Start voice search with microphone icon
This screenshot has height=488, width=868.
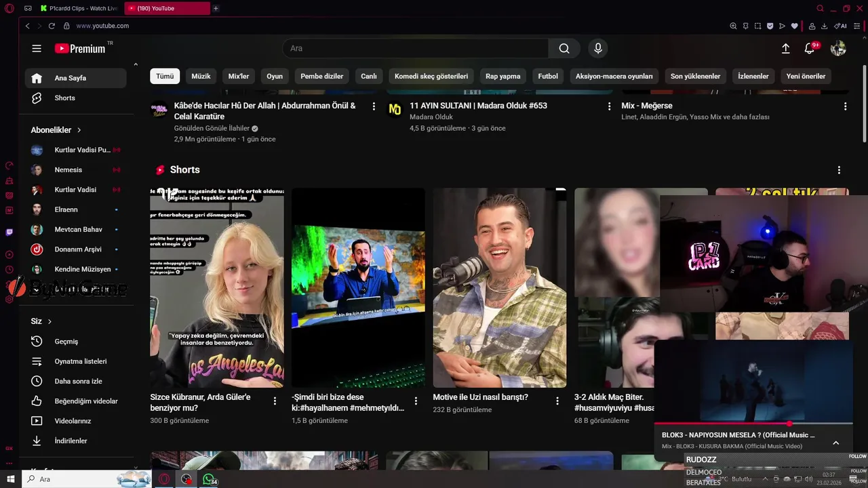597,48
